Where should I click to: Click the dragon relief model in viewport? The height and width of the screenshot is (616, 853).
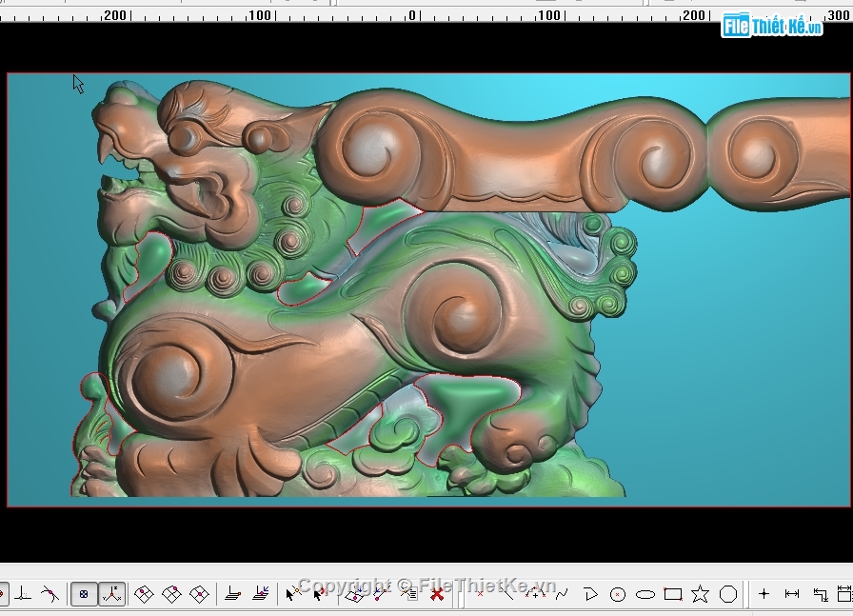point(348,294)
